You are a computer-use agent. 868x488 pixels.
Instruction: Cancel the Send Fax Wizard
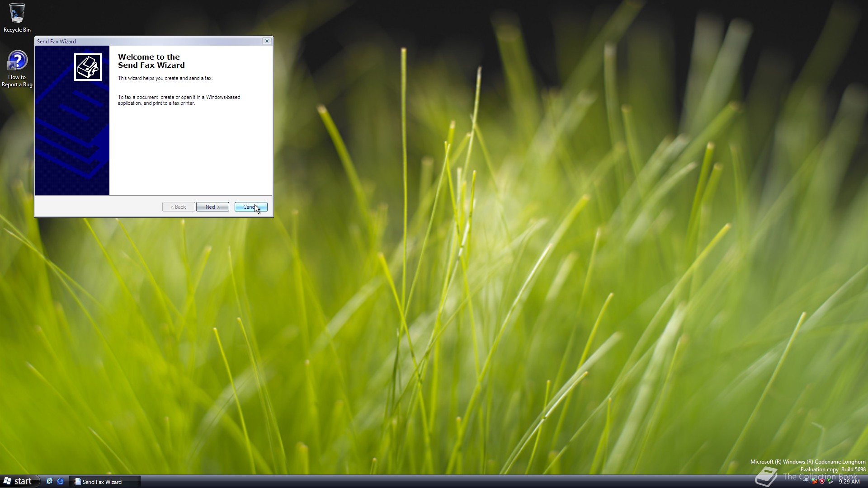pos(250,207)
